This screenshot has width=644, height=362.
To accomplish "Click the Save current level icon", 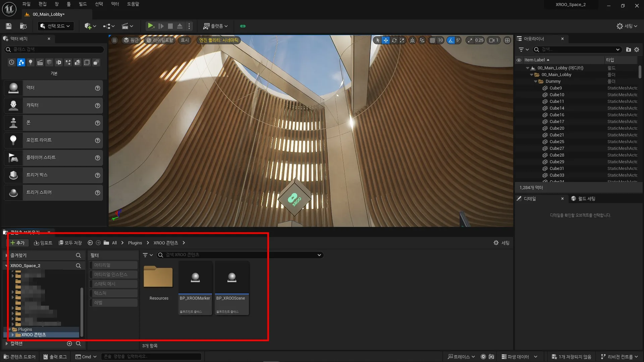I will click(x=9, y=26).
